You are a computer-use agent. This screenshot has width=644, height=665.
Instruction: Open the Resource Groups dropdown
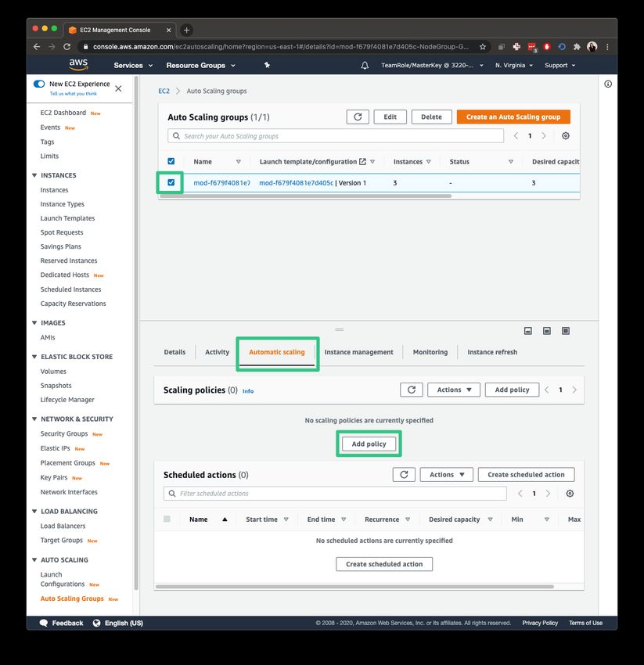(200, 65)
